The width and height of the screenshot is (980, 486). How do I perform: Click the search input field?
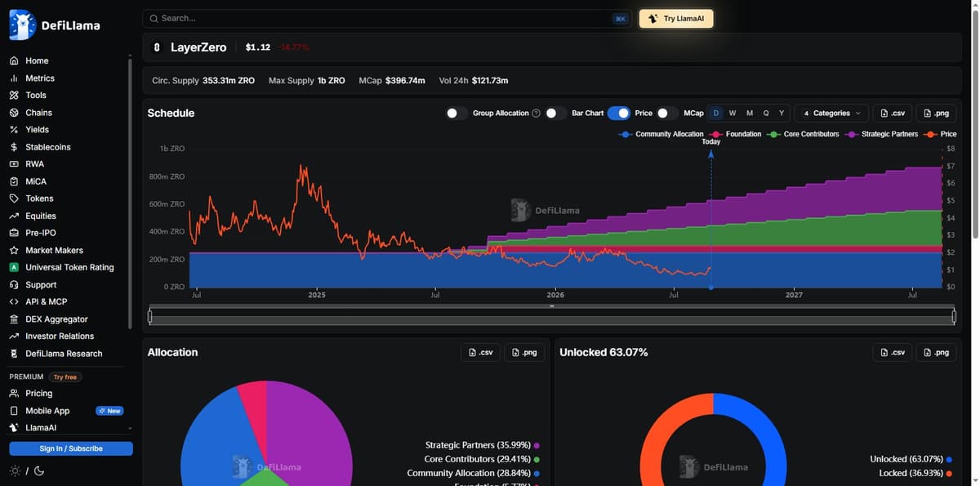[387, 19]
